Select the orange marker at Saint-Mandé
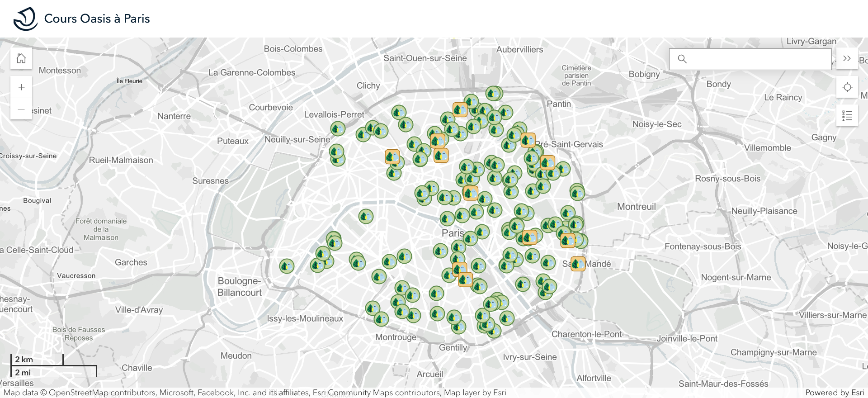Image resolution: width=868 pixels, height=398 pixels. 578,264
